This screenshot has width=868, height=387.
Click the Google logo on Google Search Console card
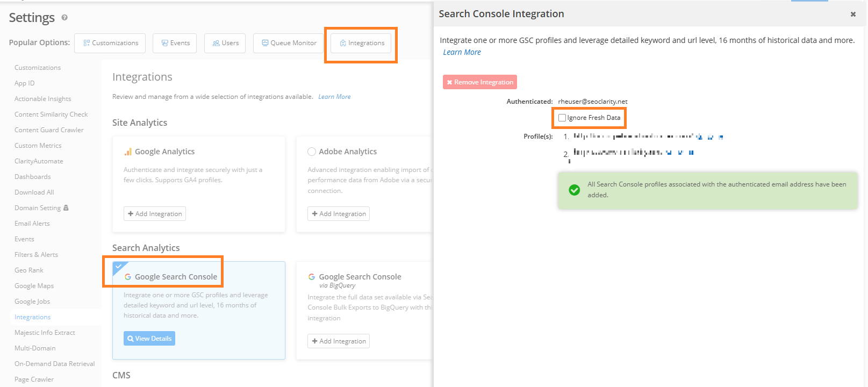(128, 277)
